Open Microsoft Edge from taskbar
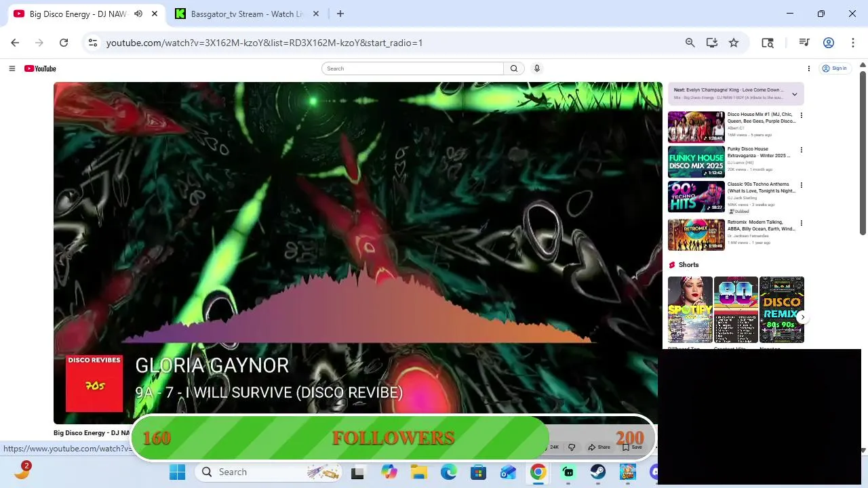Screen dimensions: 868x488 tap(448, 472)
